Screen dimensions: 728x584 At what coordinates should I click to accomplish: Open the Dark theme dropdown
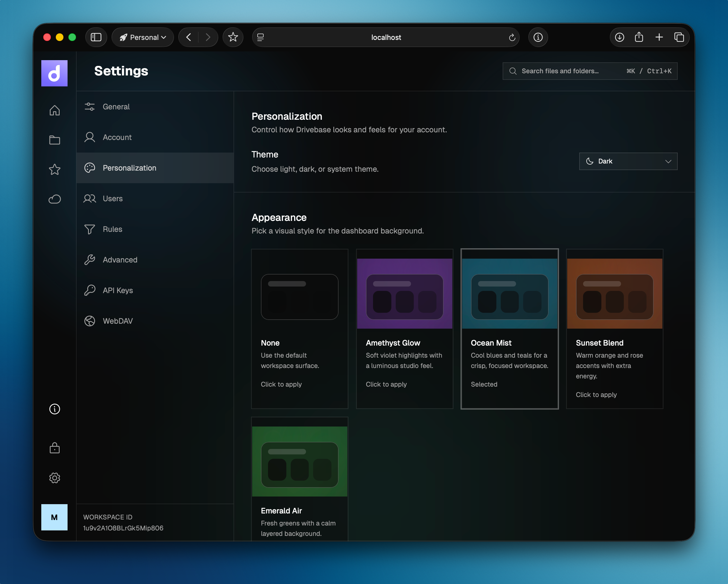click(x=628, y=161)
